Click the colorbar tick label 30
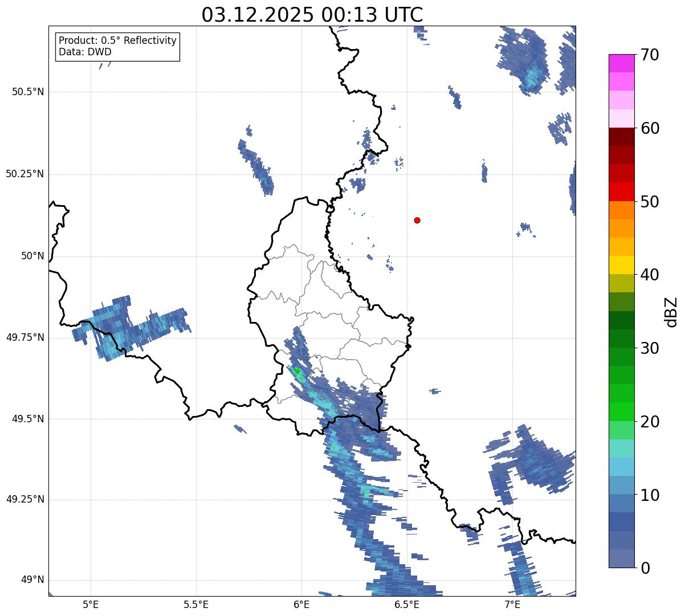The height and width of the screenshot is (616, 685). tap(650, 348)
